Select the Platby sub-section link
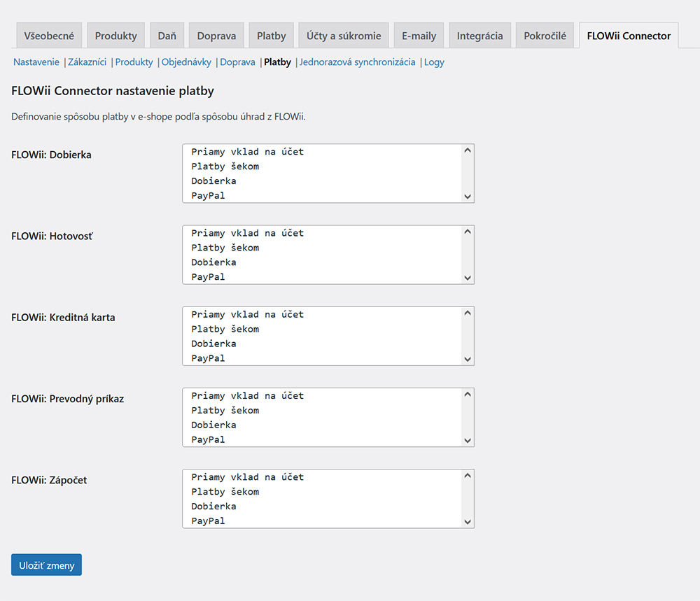700x601 pixels. click(277, 62)
